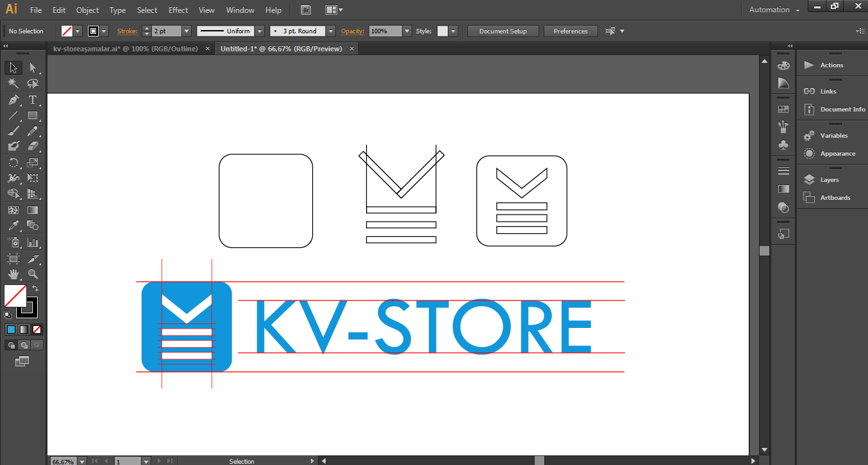The width and height of the screenshot is (868, 465).
Task: Select the Line Segment tool
Action: pos(13,116)
